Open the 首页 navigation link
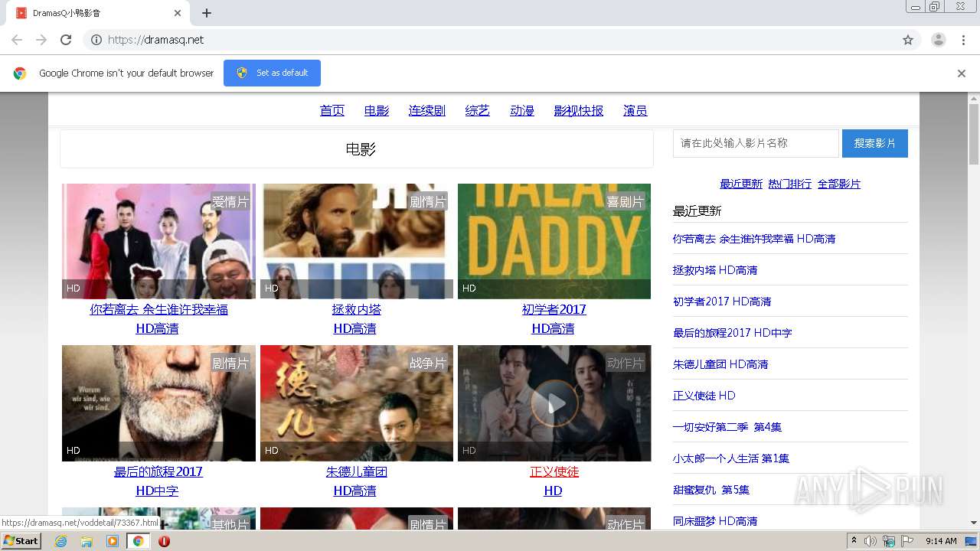Image resolution: width=980 pixels, height=551 pixels. coord(332,110)
